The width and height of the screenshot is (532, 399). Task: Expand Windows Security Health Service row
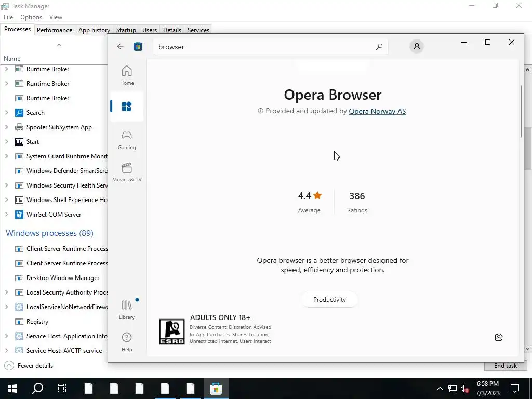pyautogui.click(x=6, y=185)
